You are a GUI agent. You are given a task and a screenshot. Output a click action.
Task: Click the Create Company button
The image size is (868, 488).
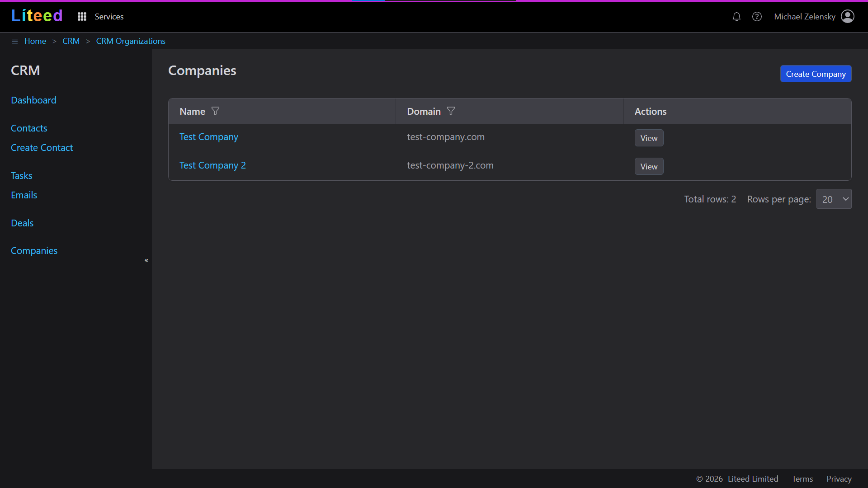[816, 74]
